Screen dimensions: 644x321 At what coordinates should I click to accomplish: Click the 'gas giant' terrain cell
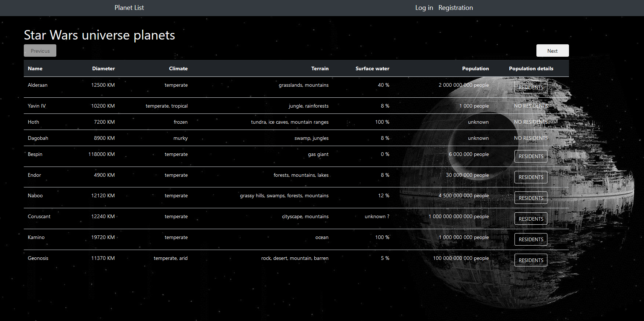[x=318, y=154]
